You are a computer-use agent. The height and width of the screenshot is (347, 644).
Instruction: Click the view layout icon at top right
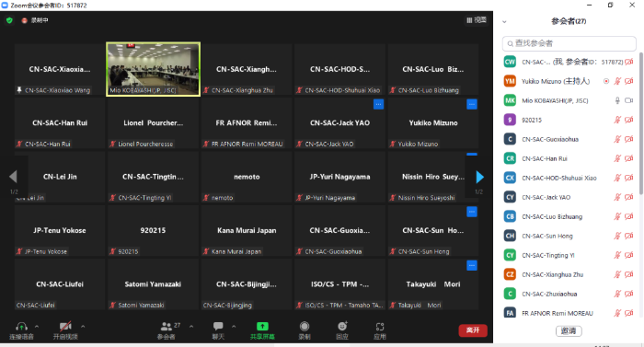477,19
